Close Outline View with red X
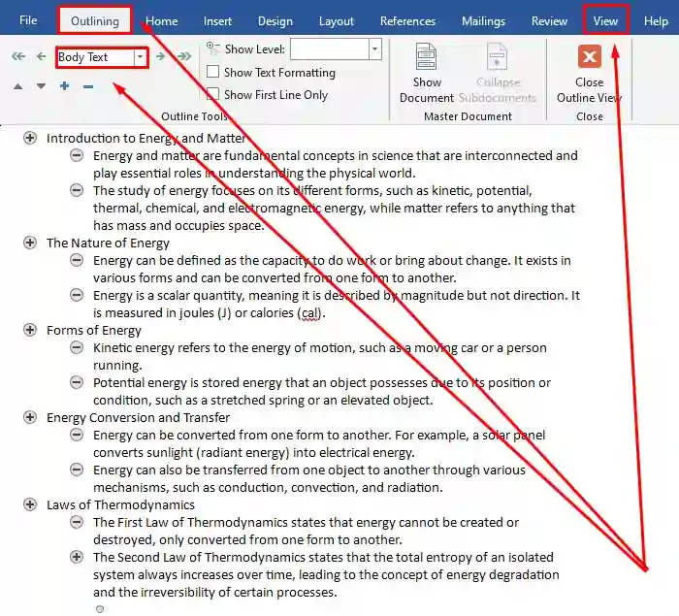The image size is (679, 616). [x=590, y=56]
